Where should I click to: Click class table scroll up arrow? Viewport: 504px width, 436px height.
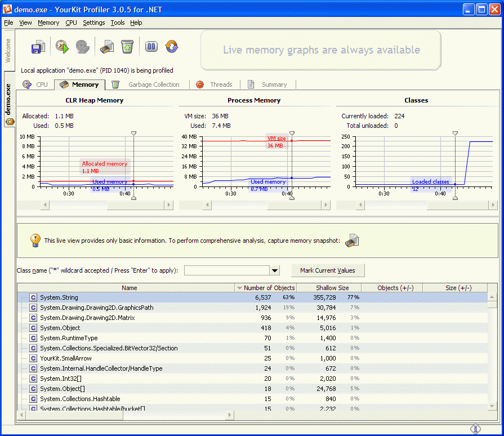click(x=492, y=297)
